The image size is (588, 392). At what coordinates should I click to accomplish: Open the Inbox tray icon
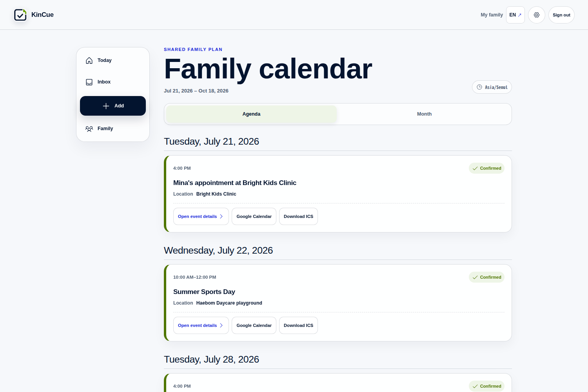[89, 82]
